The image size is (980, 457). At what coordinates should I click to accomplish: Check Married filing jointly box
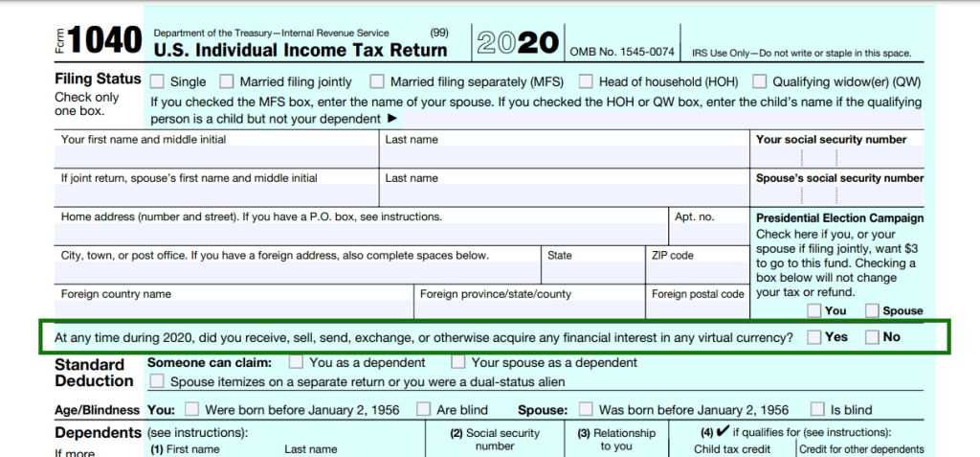click(226, 82)
